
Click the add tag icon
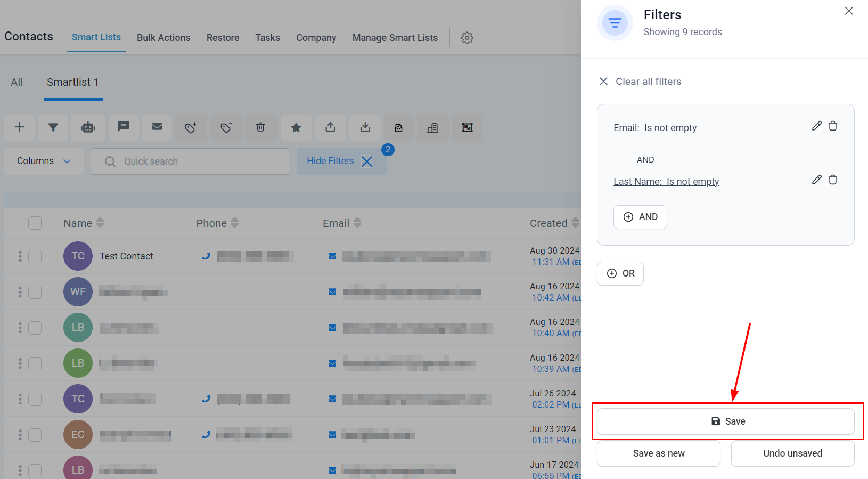tap(191, 127)
